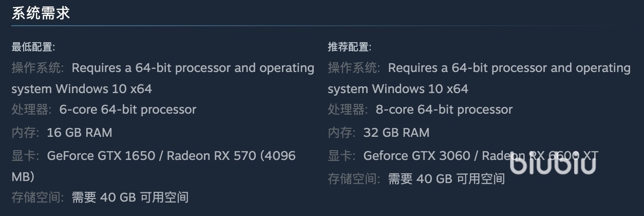The image size is (644, 216).
Task: Click 处理器 label in recommended requirements
Action: point(348,110)
